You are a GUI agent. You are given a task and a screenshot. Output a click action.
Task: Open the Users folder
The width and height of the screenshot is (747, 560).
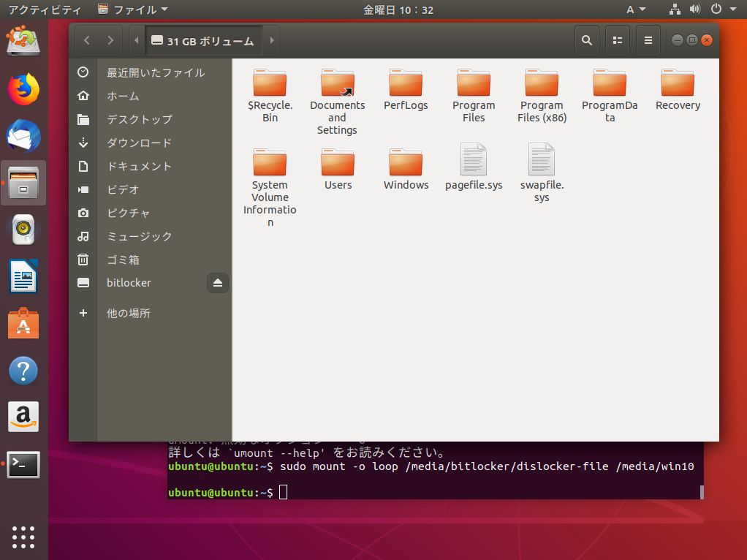click(338, 169)
